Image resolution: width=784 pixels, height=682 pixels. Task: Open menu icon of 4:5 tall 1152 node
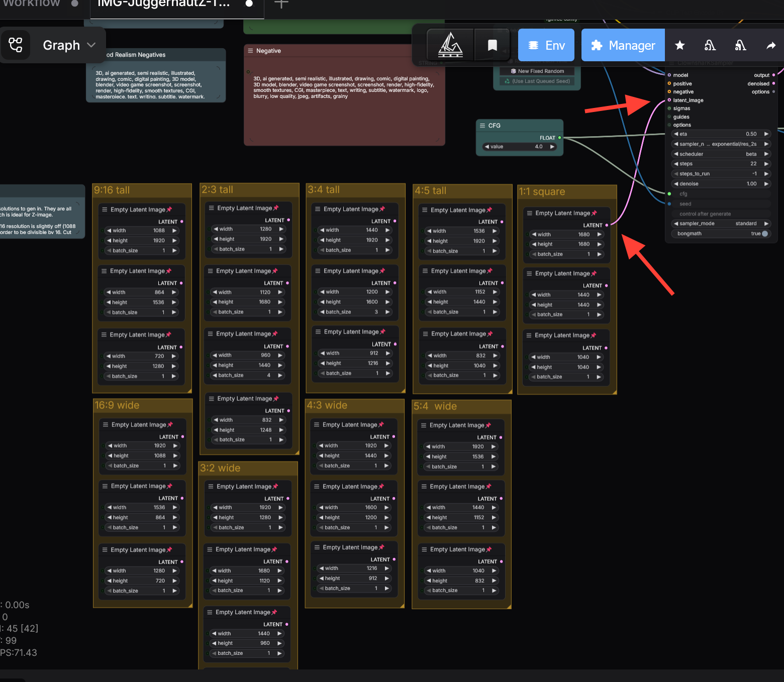click(425, 271)
